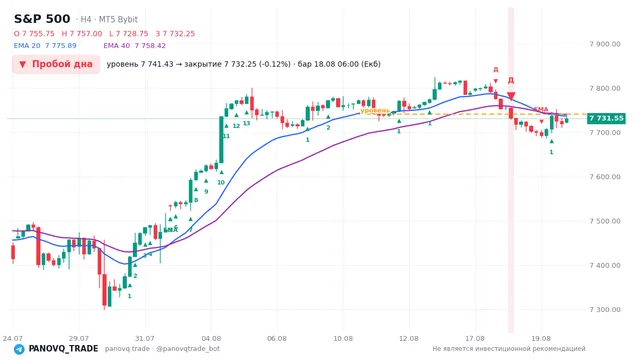
Task: Click the candle count marker 10
Action: point(221,182)
